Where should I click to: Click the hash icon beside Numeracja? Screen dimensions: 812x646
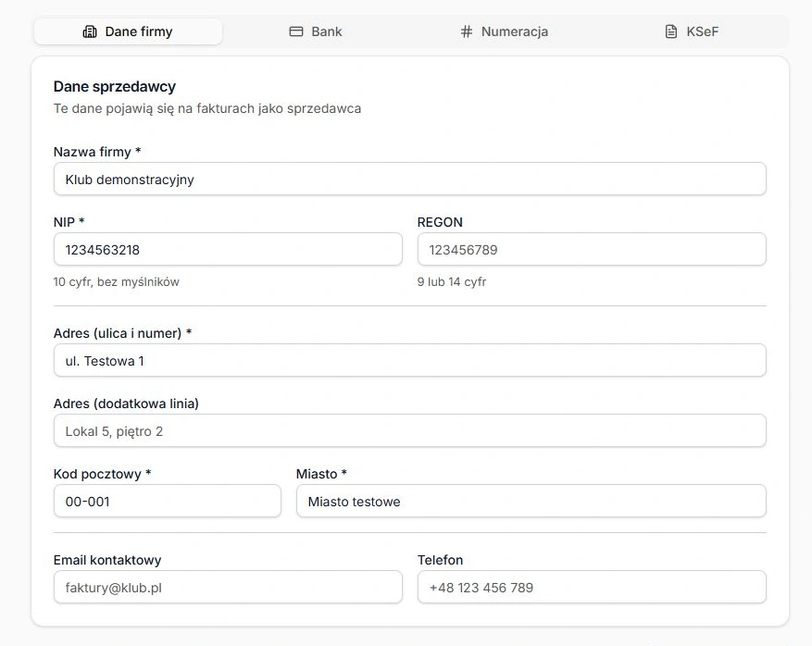467,31
